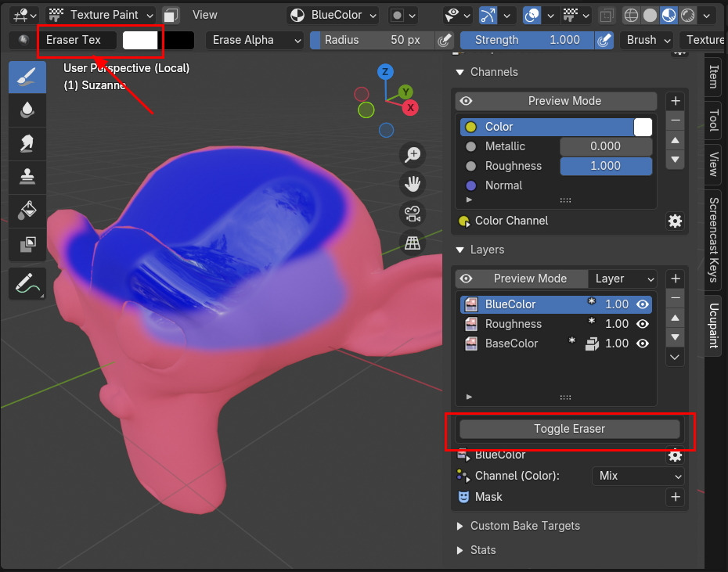The height and width of the screenshot is (572, 728).
Task: Toggle Layers Preview Mode
Action: (522, 279)
